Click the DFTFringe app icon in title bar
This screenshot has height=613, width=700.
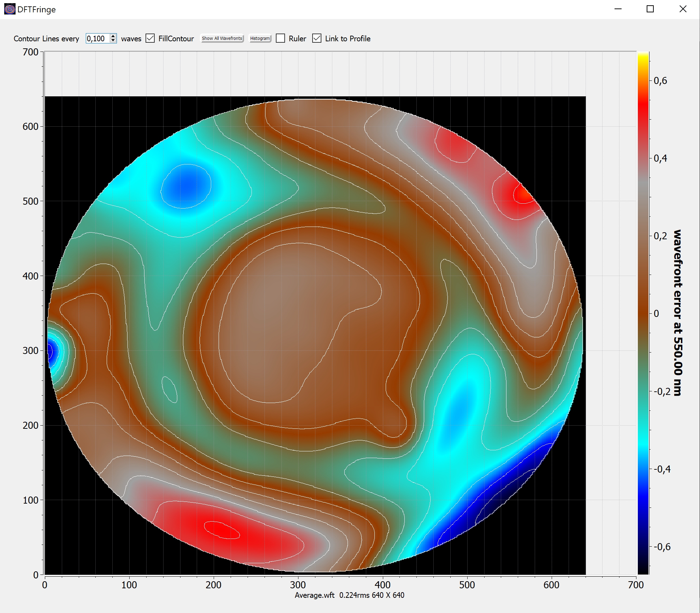(10, 9)
